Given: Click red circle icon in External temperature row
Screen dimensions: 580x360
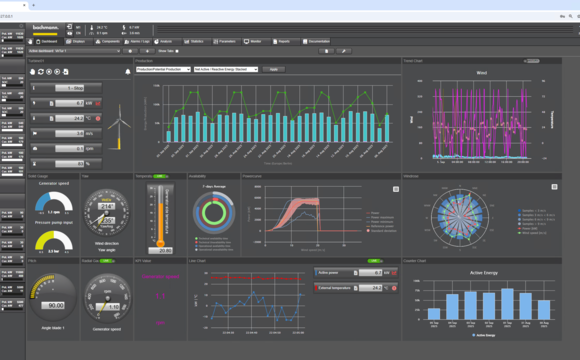Looking at the screenshot, I should click(x=394, y=288).
